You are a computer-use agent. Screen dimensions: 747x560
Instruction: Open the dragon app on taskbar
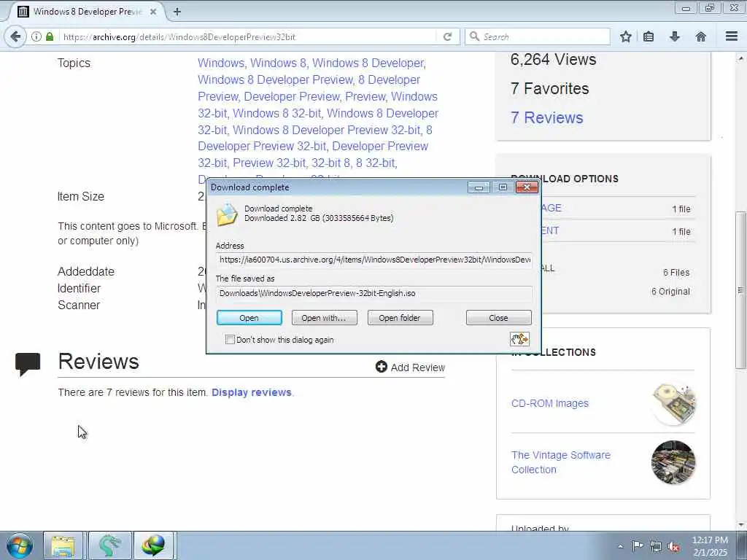pyautogui.click(x=109, y=545)
